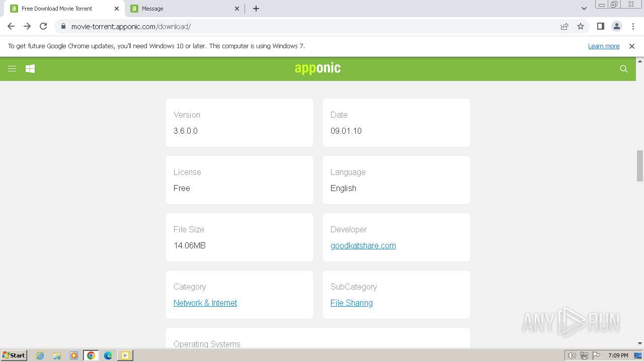Screen dimensions: 644x362
Task: Click the scrollbar down arrow
Action: pyautogui.click(x=640, y=343)
